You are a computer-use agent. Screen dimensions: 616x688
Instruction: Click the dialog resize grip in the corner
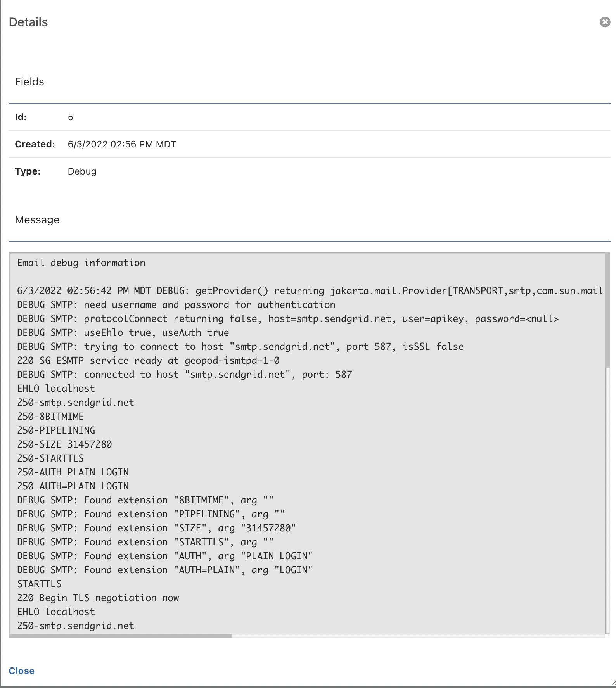point(613,684)
